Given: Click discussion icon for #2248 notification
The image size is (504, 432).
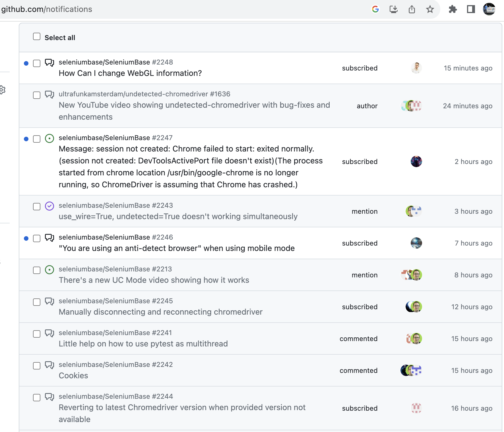Looking at the screenshot, I should pos(49,63).
